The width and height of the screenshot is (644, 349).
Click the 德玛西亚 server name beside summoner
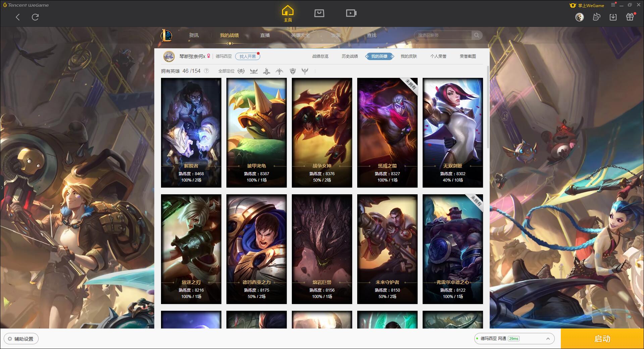(224, 56)
